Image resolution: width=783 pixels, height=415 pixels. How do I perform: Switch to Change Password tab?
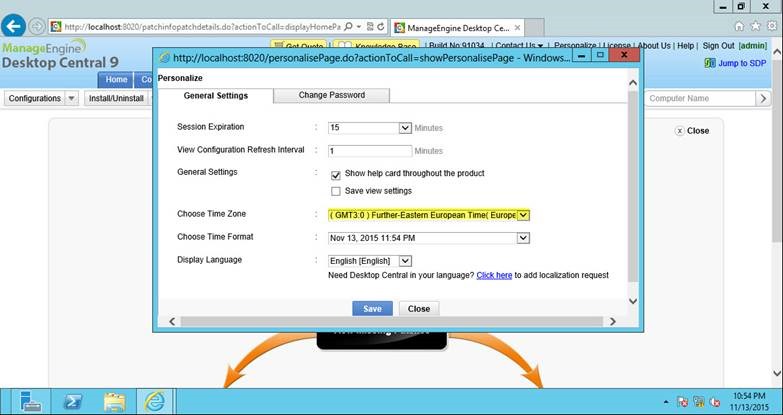(332, 95)
